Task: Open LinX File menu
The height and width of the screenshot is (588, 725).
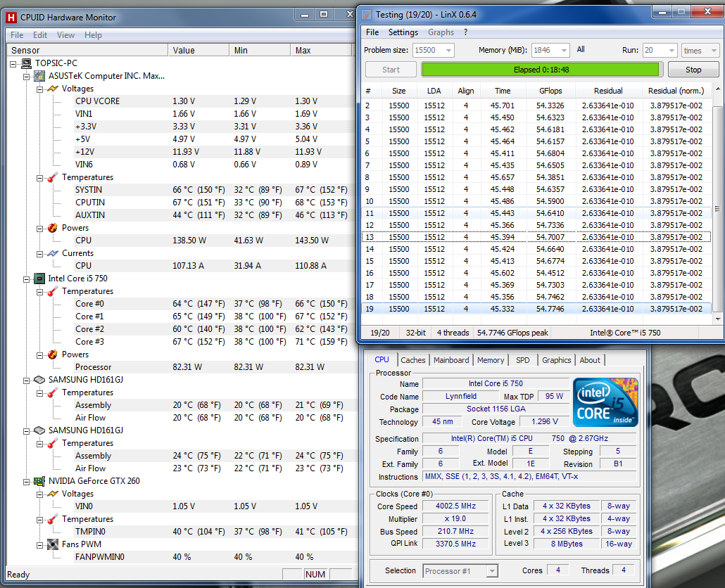Action: pos(372,32)
